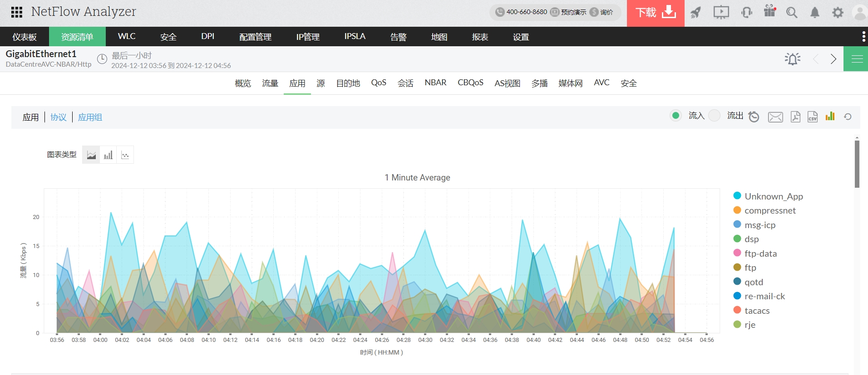Open the interface alarm bell icon
The width and height of the screenshot is (868, 375).
tap(792, 59)
